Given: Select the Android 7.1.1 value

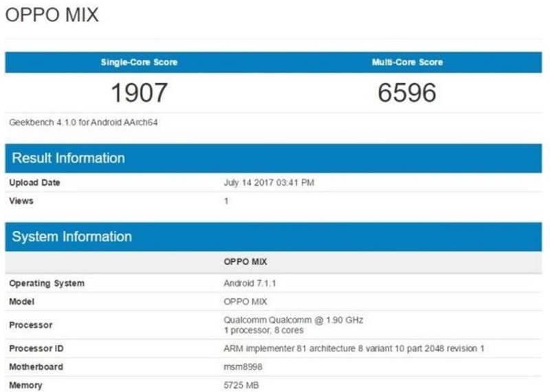Looking at the screenshot, I should tap(250, 283).
